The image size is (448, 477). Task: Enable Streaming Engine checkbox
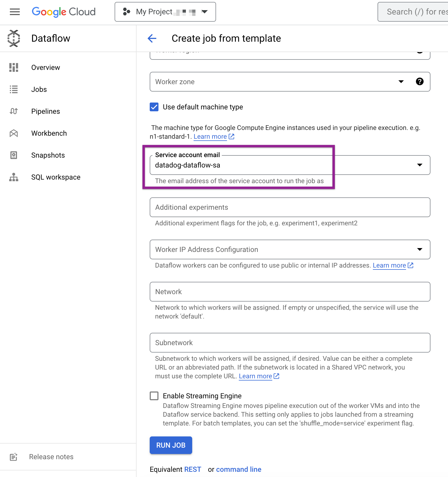[154, 396]
